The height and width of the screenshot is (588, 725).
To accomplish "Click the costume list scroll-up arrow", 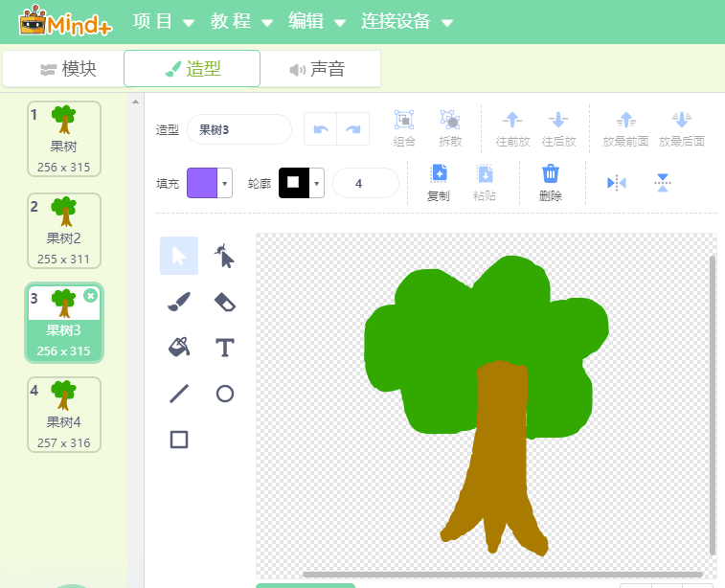I will coord(135,102).
